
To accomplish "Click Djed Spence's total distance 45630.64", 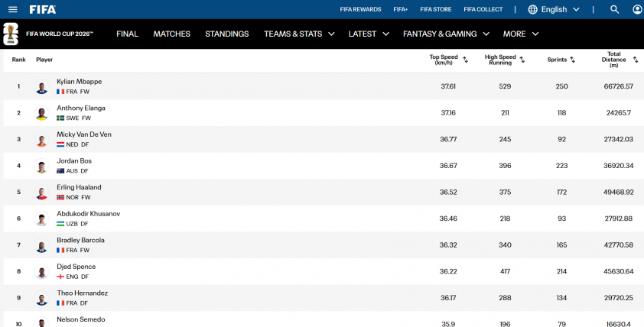I will [619, 272].
